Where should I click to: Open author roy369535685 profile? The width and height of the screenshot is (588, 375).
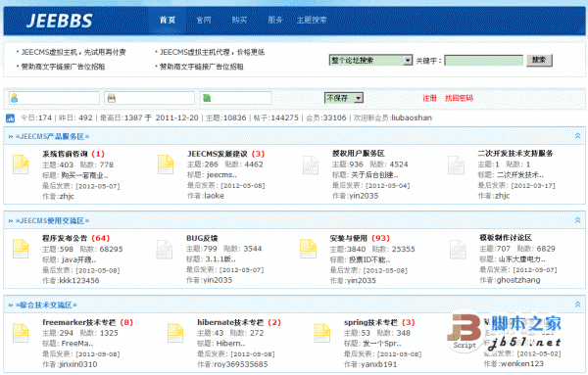click(241, 364)
